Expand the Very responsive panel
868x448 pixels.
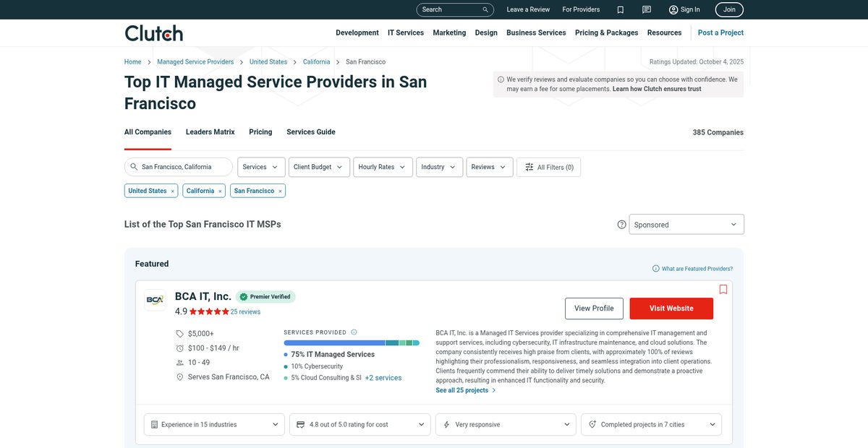click(x=506, y=425)
